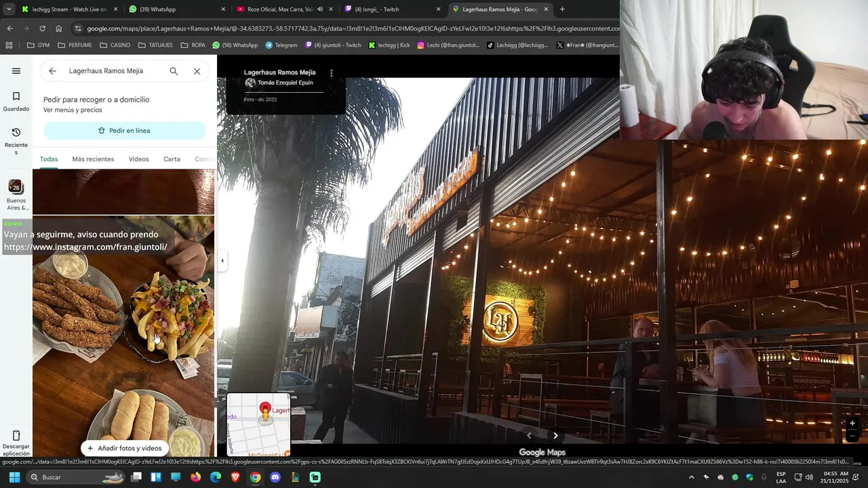This screenshot has width=868, height=488.
Task: Open the CASINO bookmark folder
Action: (x=115, y=45)
